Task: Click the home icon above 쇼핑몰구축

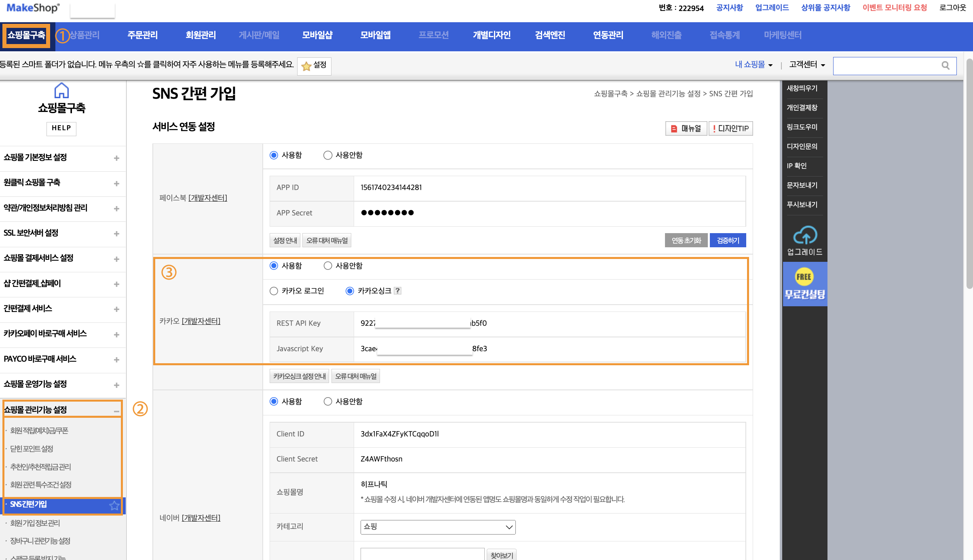Action: tap(61, 91)
